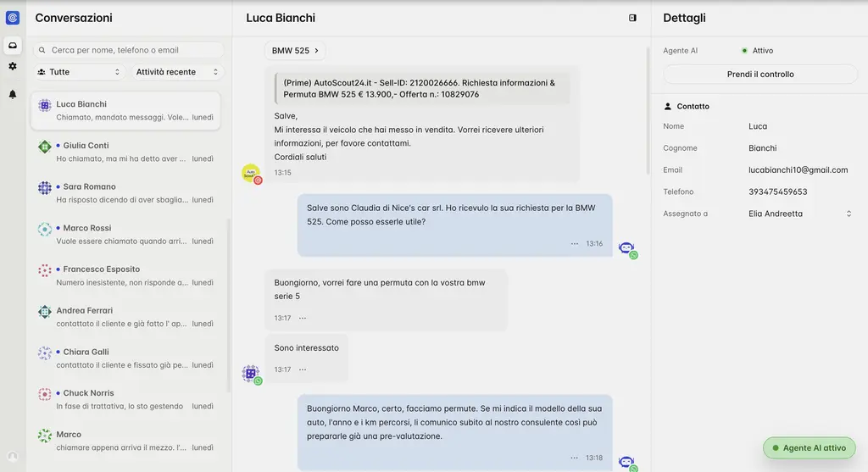Click the customer WhatsApp avatar near Sono interessato

(251, 374)
